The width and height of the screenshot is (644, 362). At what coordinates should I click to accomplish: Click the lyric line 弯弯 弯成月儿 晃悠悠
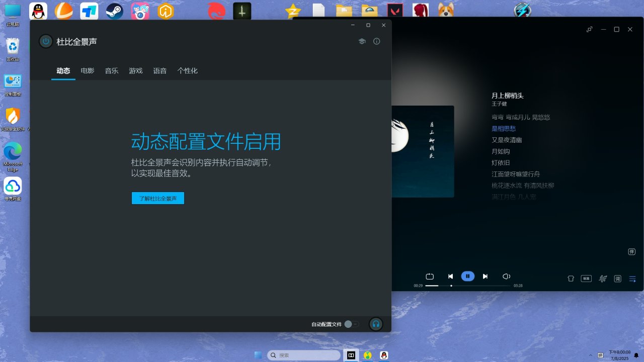pos(521,117)
